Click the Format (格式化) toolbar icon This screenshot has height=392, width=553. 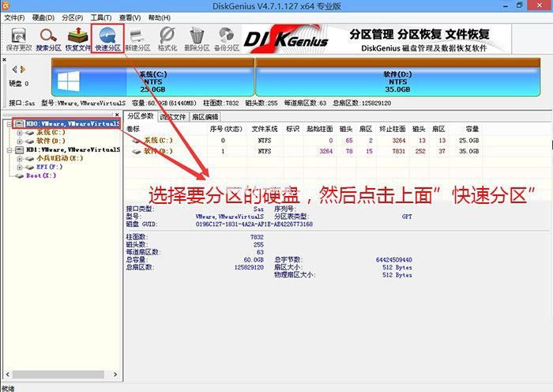(167, 40)
